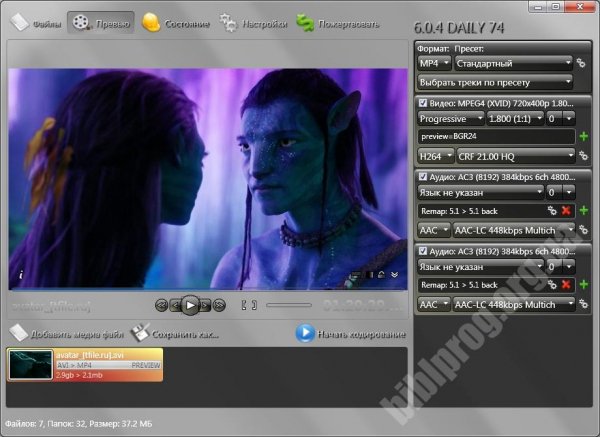Configure the second audio track's Remap filter gear
Screen dimensions: 600x437
pyautogui.click(x=551, y=285)
